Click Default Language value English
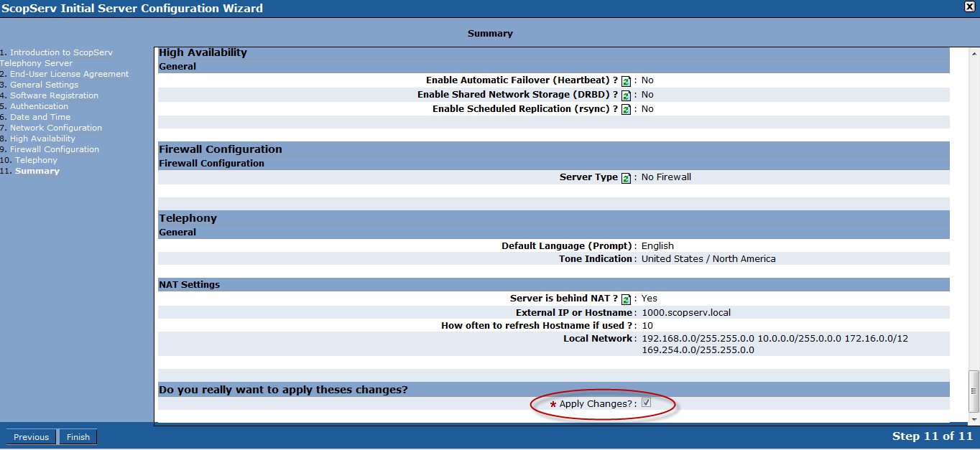Image resolution: width=980 pixels, height=450 pixels. point(657,245)
